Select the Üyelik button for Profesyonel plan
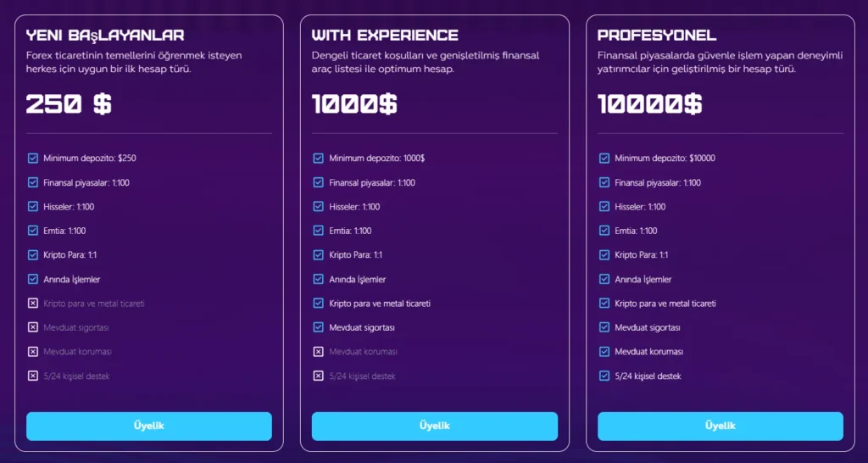The width and height of the screenshot is (868, 463). tap(720, 426)
